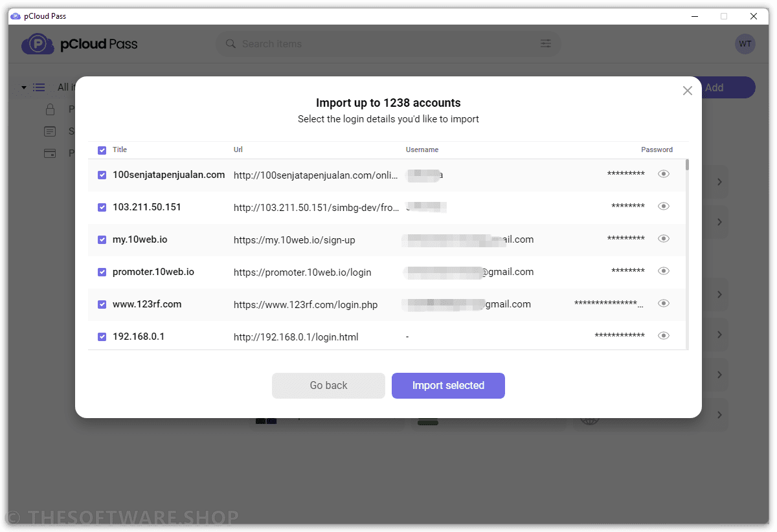Click the http://103.211.50.151/simbg-dev URL
This screenshot has width=777, height=532.
[316, 208]
